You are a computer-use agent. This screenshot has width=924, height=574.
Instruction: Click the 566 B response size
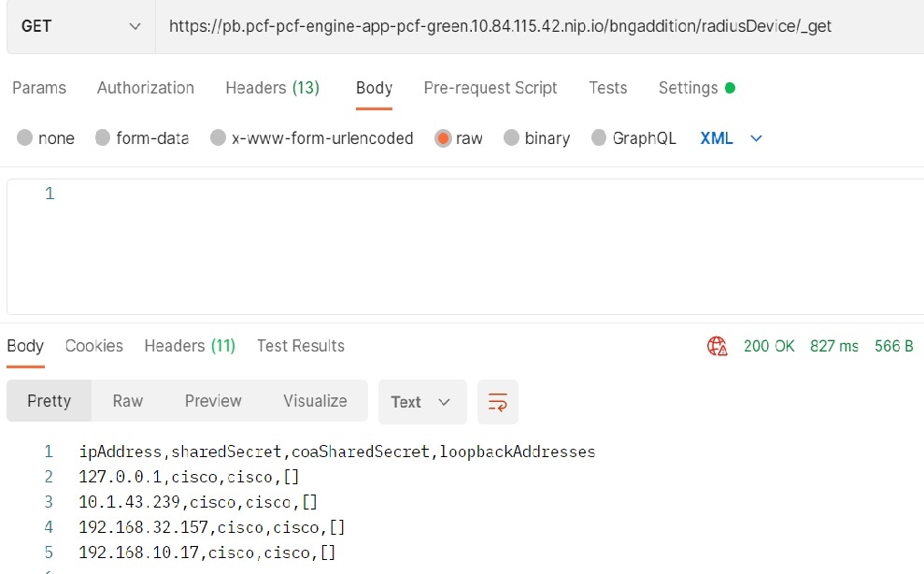(x=893, y=346)
